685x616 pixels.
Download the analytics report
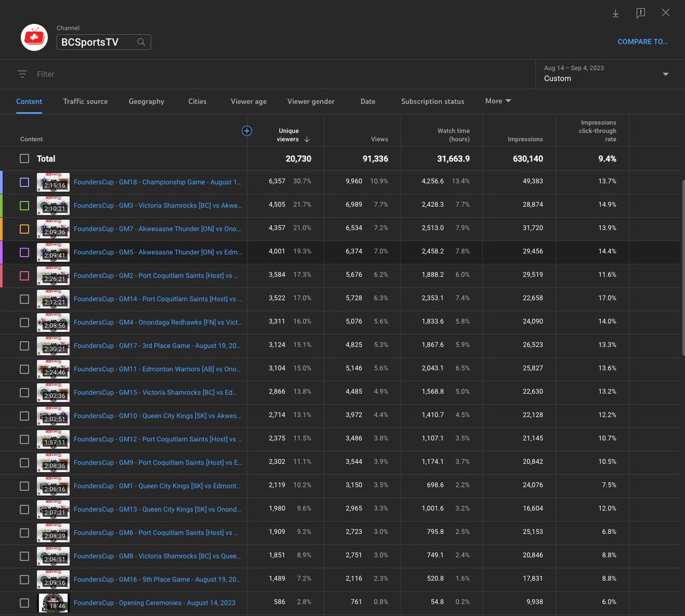click(615, 13)
